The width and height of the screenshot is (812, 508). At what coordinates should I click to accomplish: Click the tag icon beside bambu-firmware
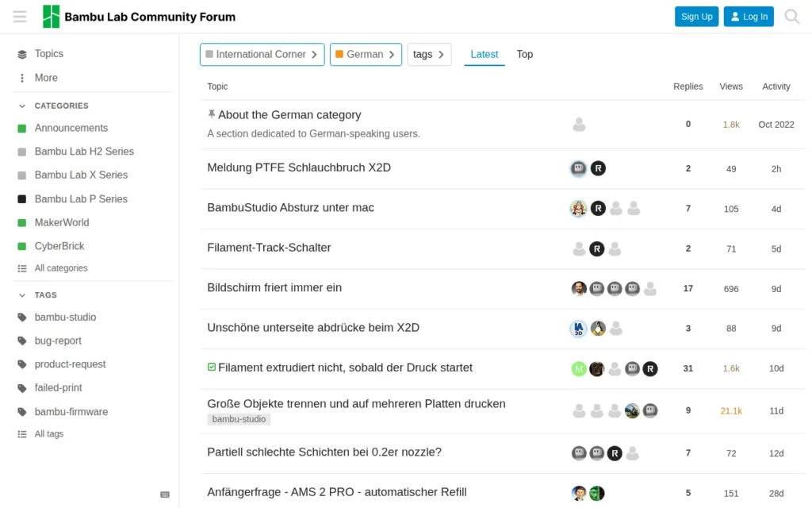pos(21,412)
